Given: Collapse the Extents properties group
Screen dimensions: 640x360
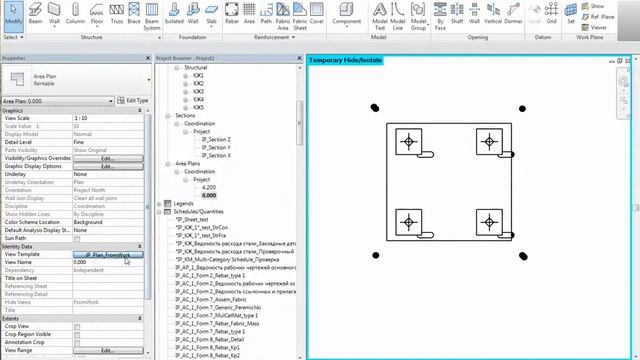Looking at the screenshot, I should [140, 318].
